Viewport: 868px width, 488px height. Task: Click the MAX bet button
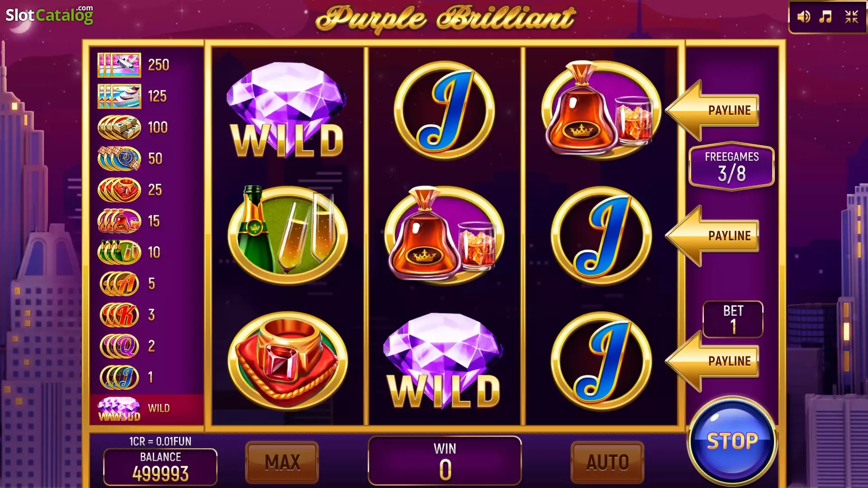pos(282,462)
